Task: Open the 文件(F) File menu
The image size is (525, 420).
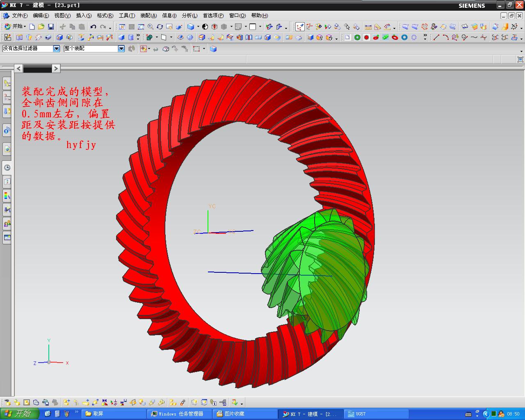Action: [x=20, y=16]
